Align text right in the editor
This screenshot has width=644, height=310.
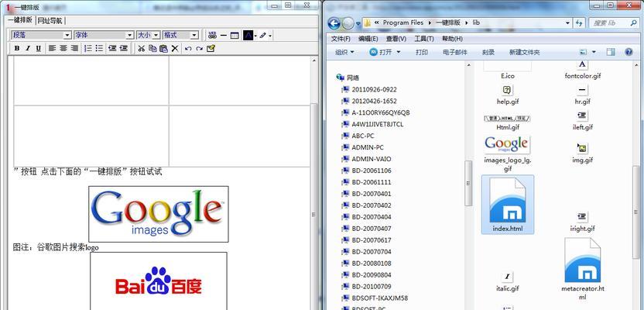(x=74, y=49)
